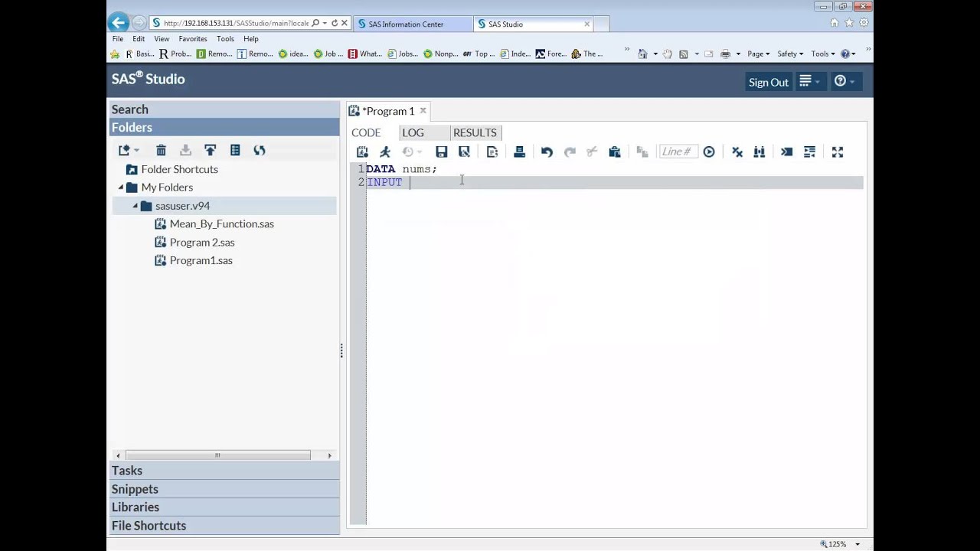Expand the Search section in navigation pane
This screenshot has height=551, width=980.
point(224,109)
